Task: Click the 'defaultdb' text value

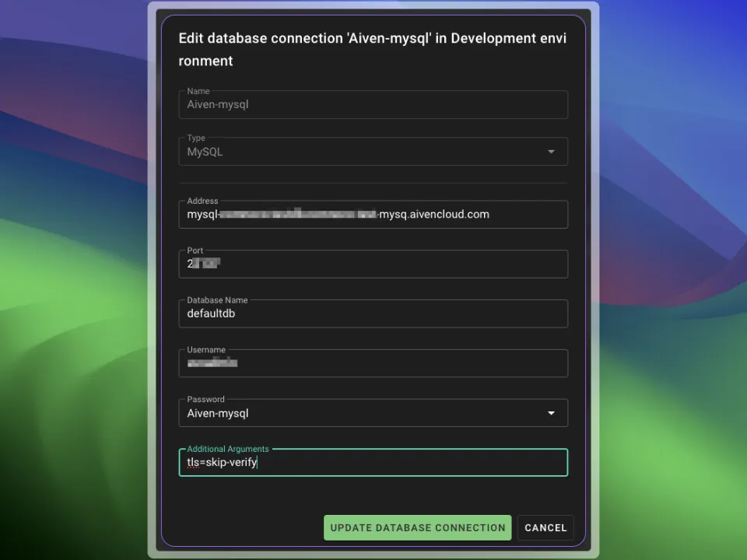Action: tap(211, 313)
